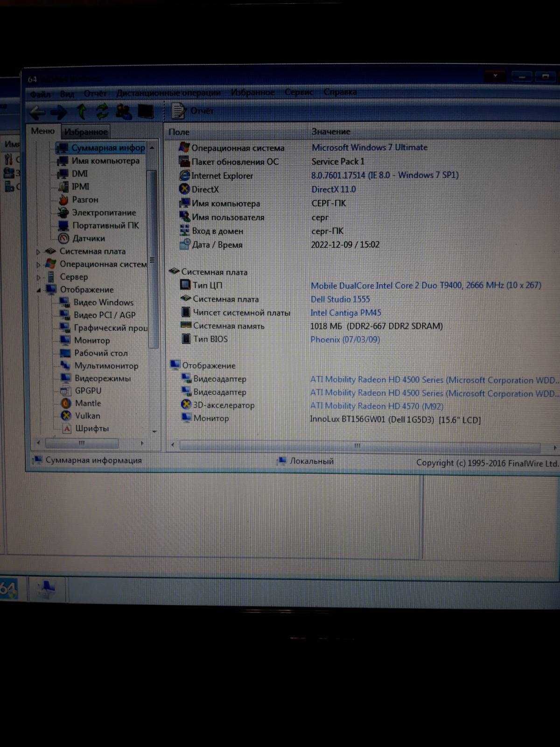Go back with the left arrow toolbar icon

[37, 112]
